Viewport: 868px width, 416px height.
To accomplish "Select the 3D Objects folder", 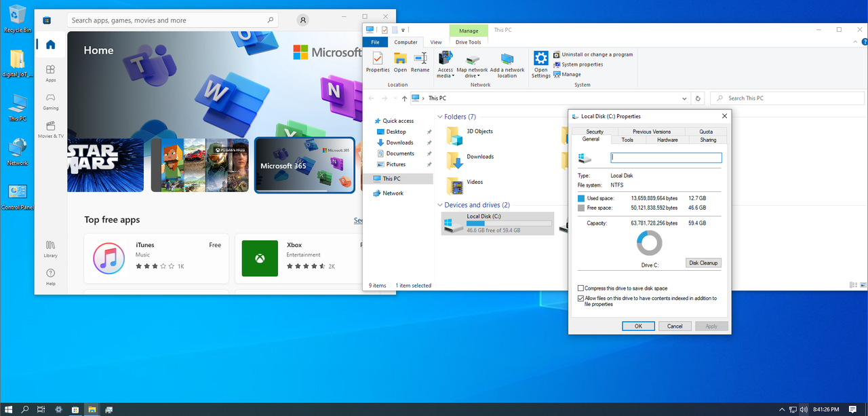I will pyautogui.click(x=470, y=135).
